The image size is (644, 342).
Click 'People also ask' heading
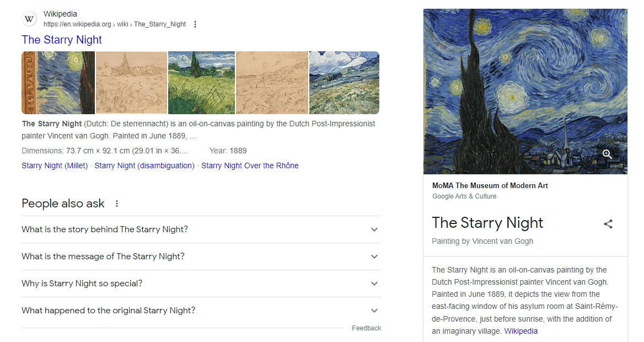(63, 204)
